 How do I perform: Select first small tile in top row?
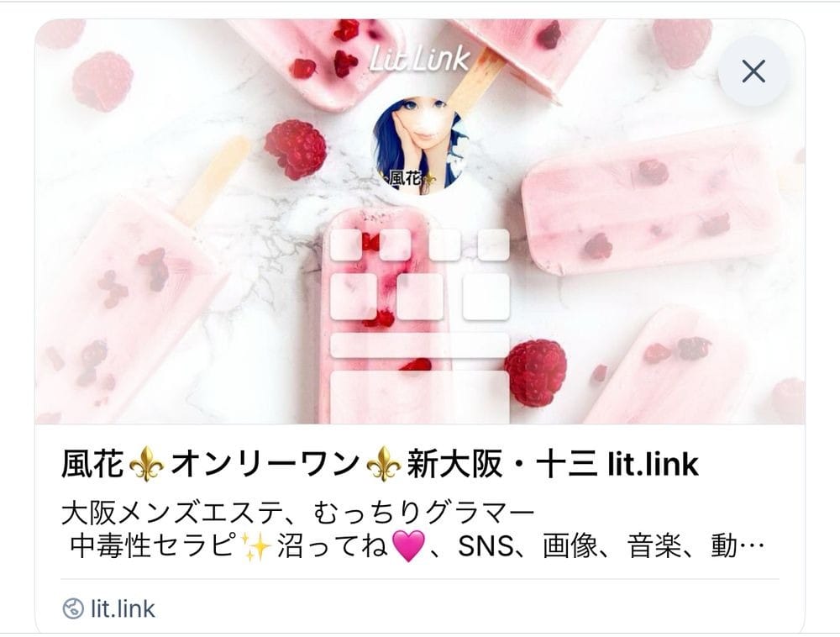coord(346,245)
